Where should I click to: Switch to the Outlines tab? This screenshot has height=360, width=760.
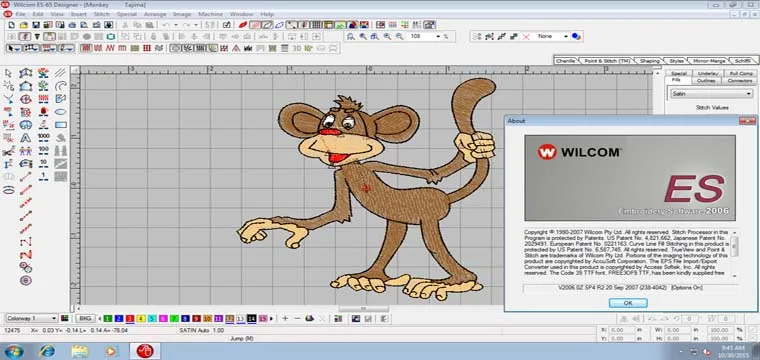coord(706,80)
